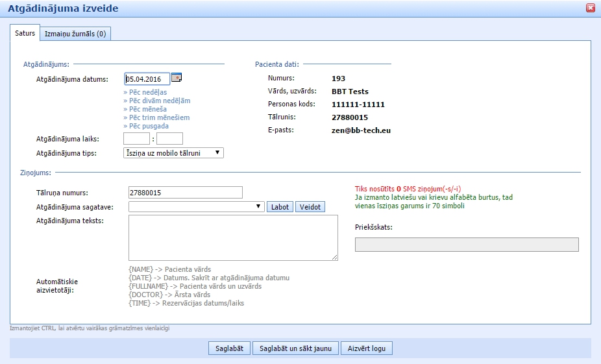This screenshot has width=601, height=364.
Task: Click the Tālruņa numurs phone field
Action: point(186,193)
